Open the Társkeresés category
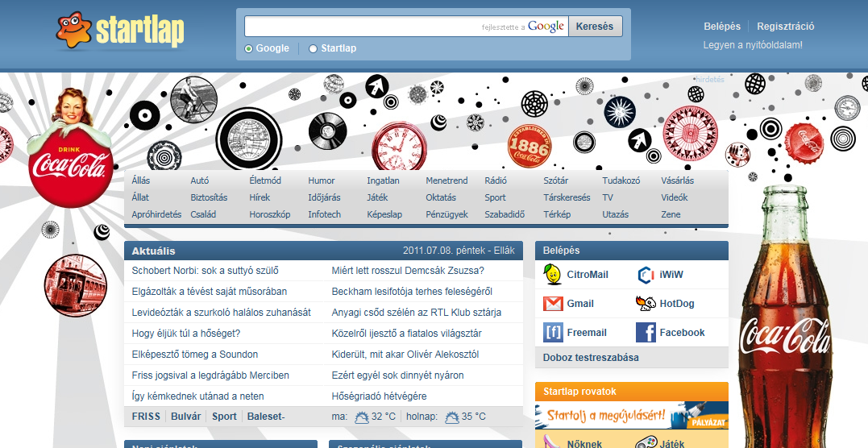This screenshot has height=448, width=868. click(567, 197)
